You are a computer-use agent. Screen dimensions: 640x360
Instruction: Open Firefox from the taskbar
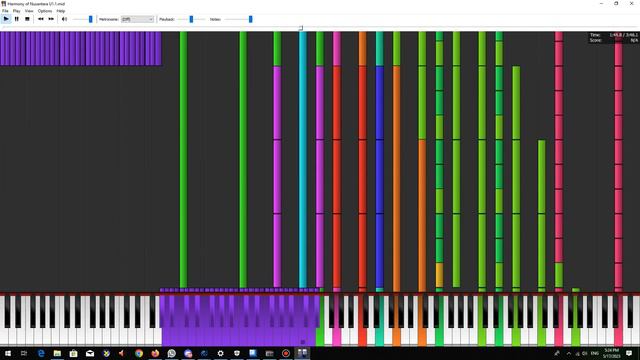(155, 353)
